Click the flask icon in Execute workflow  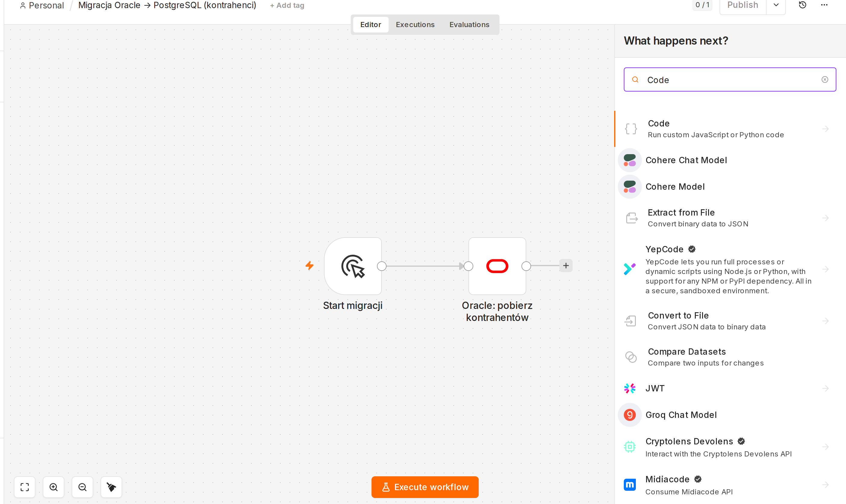coord(386,487)
